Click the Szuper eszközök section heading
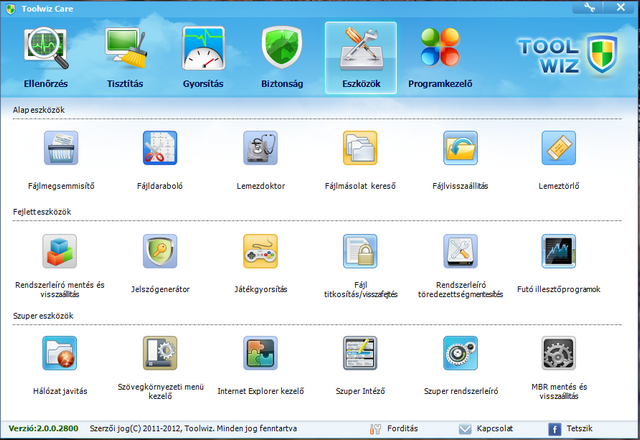This screenshot has width=640, height=440. pyautogui.click(x=43, y=316)
